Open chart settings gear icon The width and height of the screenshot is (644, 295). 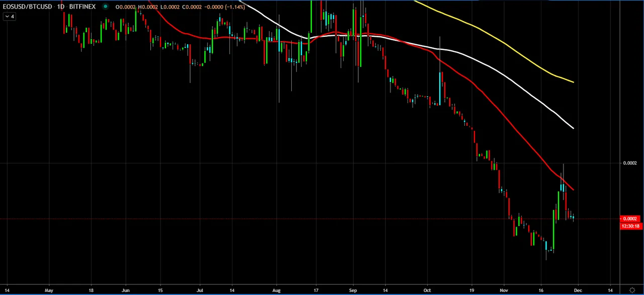point(632,290)
